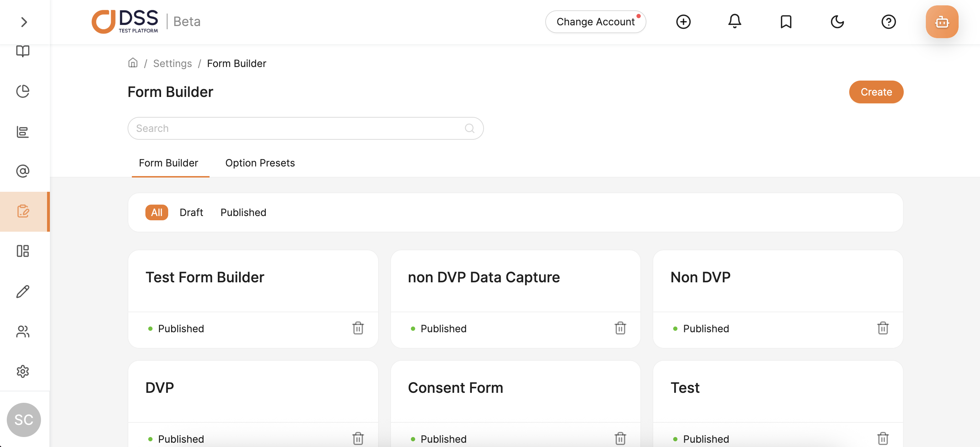Open the book icon in the sidebar
This screenshot has width=980, height=447.
23,51
